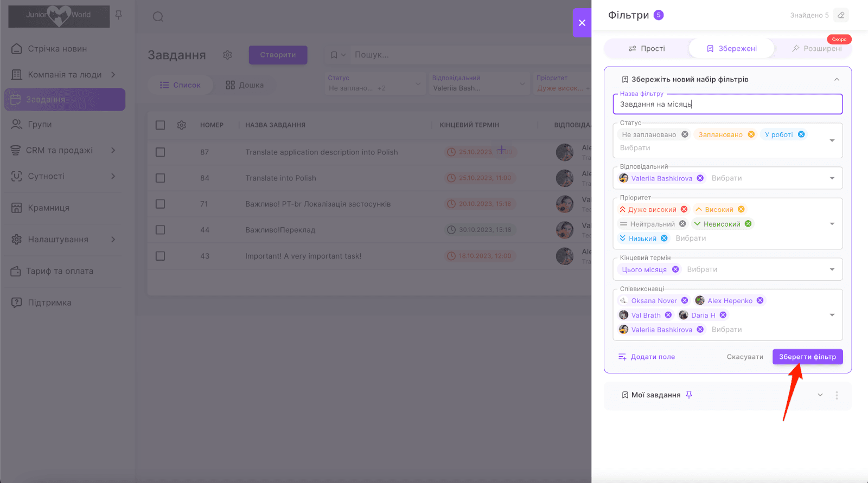Switch to the 'Прості' filters tab
The width and height of the screenshot is (868, 483).
click(x=647, y=49)
